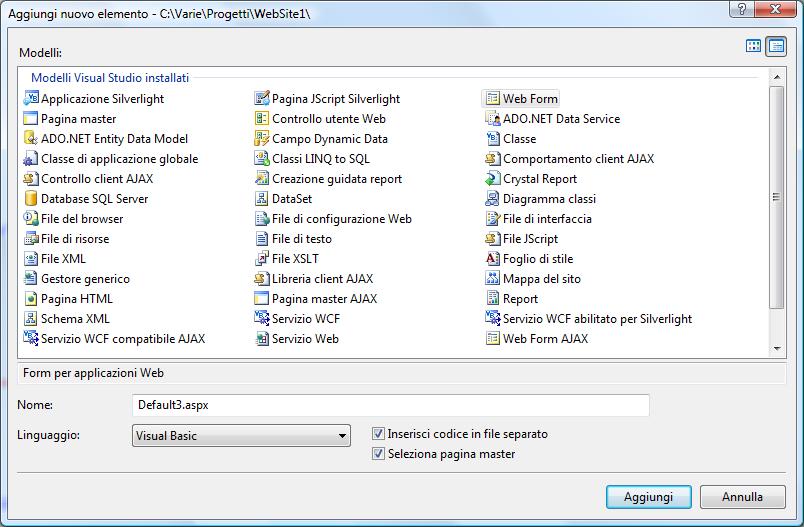Select Servizio WCF abilitato per Silverlight icon
Screen dimensions: 804x527
493,318
